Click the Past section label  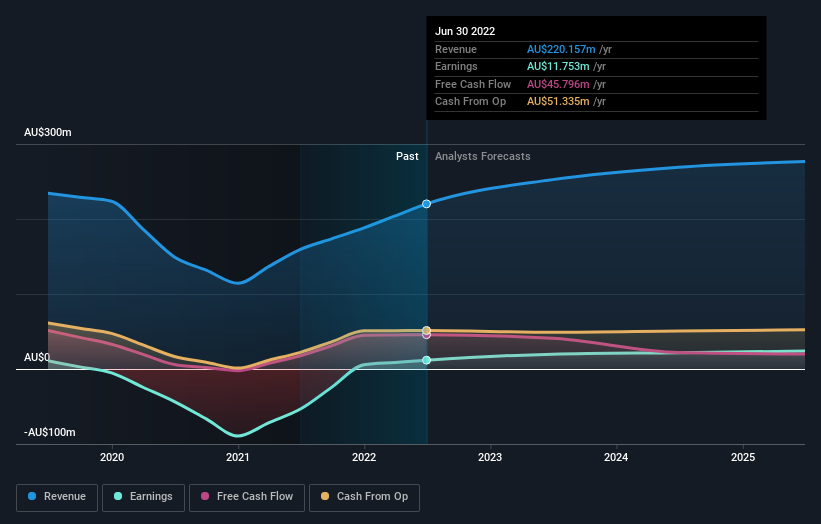tap(407, 157)
